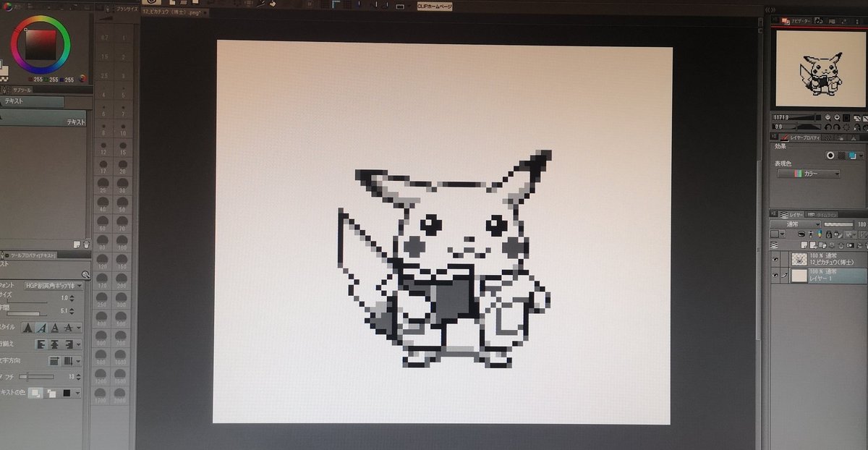868x450 pixels.
Task: Open the blending mode 通常 dropdown
Action: [x=795, y=225]
